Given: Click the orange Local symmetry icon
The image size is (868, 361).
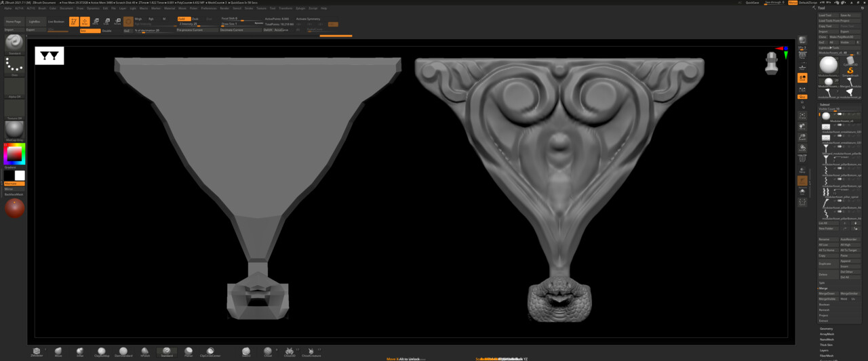Looking at the screenshot, I should pyautogui.click(x=802, y=78).
